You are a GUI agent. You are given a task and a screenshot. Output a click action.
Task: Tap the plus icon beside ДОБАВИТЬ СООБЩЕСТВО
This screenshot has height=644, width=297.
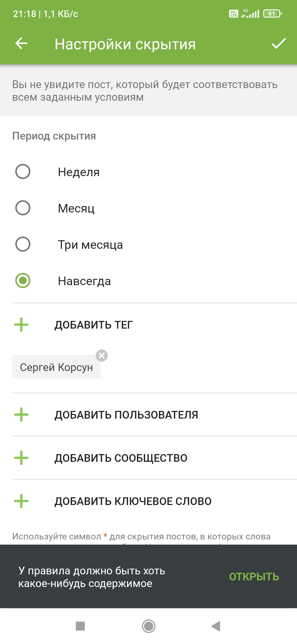[21, 458]
